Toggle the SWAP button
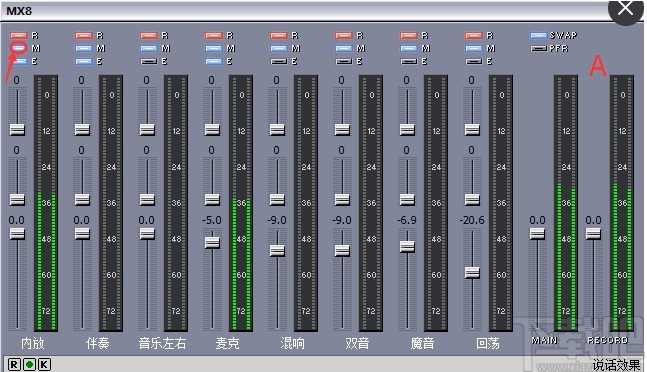Viewport: 647px width, 372px height. point(538,35)
